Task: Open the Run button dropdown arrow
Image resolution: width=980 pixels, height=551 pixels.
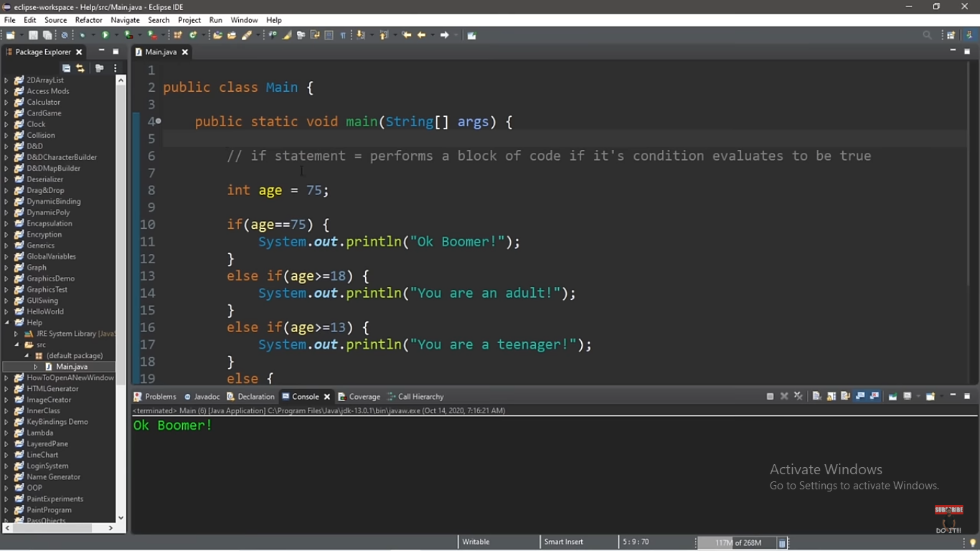Action: click(x=116, y=35)
